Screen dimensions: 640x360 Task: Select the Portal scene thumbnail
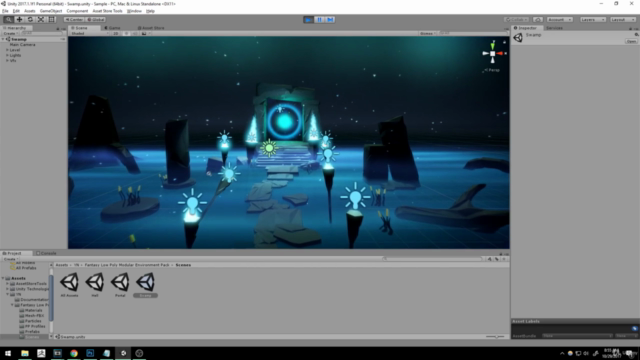[x=120, y=284]
